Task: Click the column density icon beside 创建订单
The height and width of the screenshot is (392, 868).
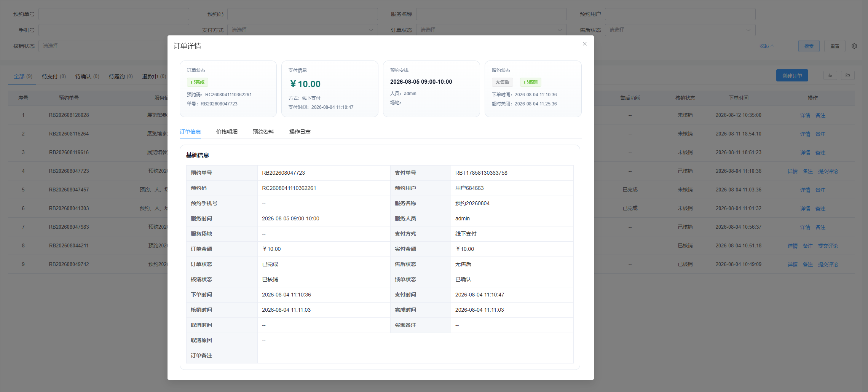Action: pos(830,75)
